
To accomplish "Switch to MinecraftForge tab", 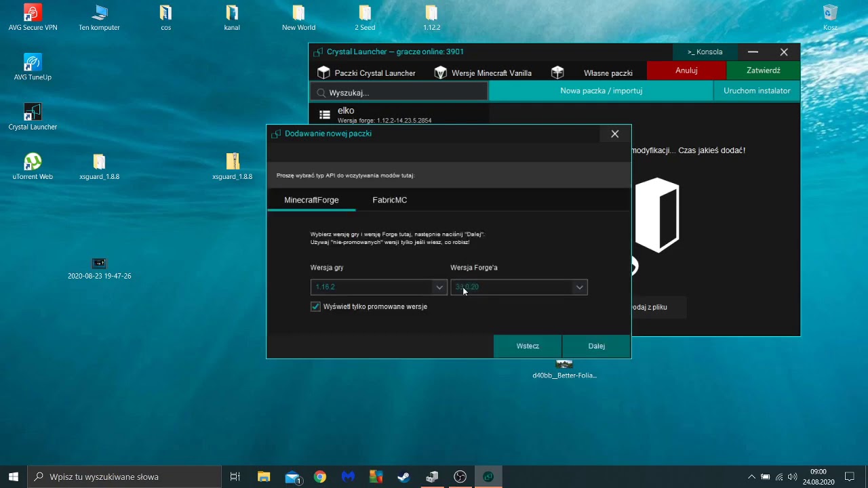I will [x=311, y=200].
